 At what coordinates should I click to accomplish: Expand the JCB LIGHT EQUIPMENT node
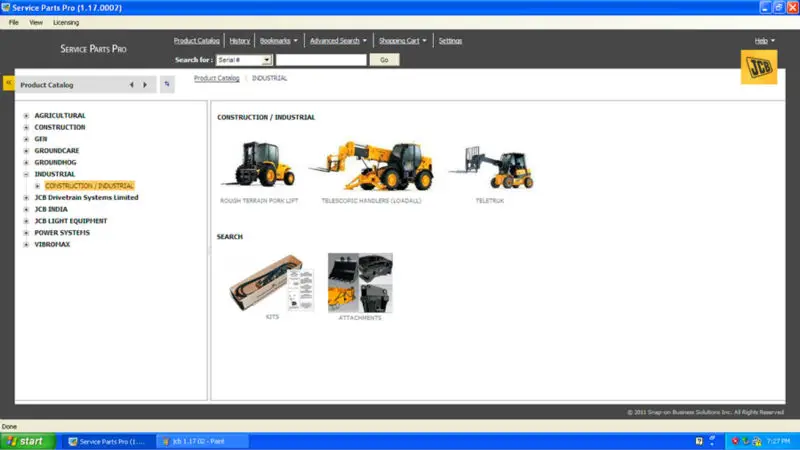[x=27, y=221]
